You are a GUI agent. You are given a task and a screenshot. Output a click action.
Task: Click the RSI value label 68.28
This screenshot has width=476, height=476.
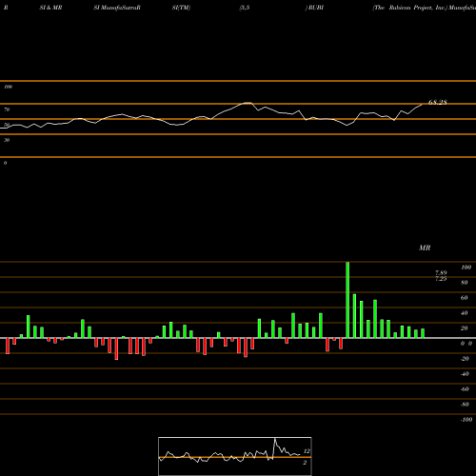(437, 102)
